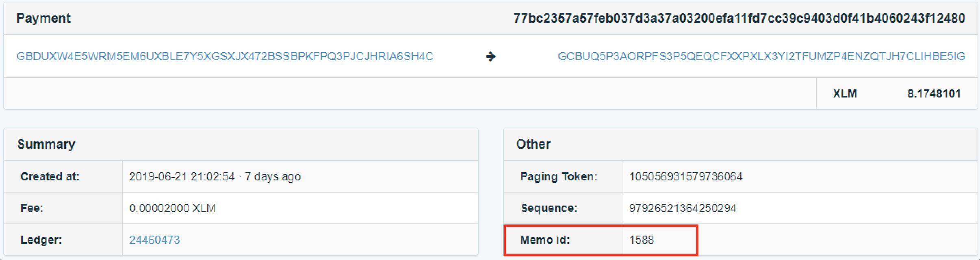980x260 pixels.
Task: Open ledger 24460473 link
Action: tap(154, 240)
